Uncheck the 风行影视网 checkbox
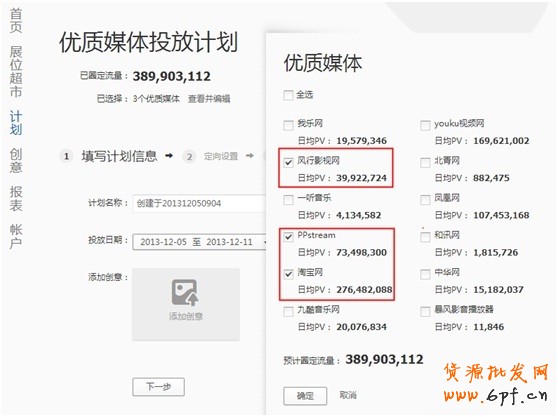Screen dimensions: 558x417 click(288, 162)
